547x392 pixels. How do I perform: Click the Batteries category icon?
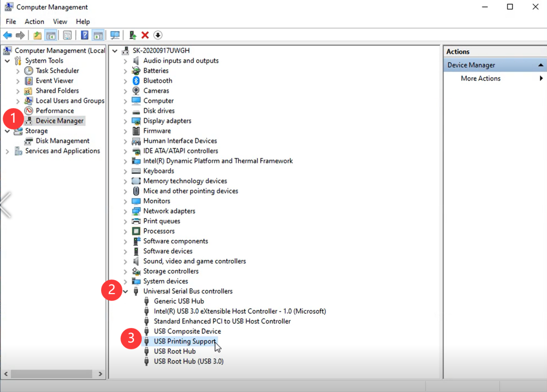pyautogui.click(x=136, y=71)
